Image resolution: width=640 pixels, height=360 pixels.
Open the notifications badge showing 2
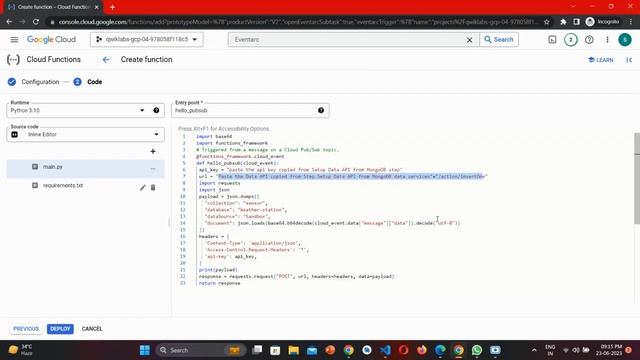click(571, 40)
